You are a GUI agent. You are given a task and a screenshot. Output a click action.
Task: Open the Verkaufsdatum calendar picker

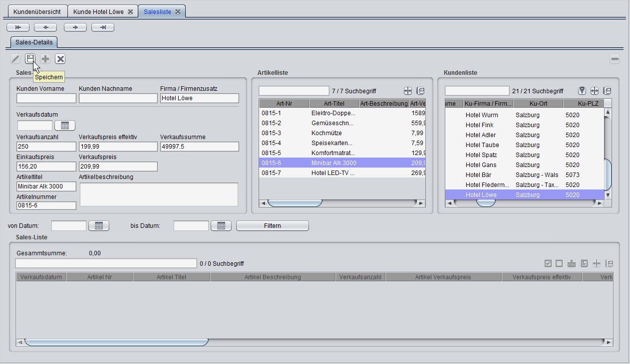pyautogui.click(x=65, y=125)
